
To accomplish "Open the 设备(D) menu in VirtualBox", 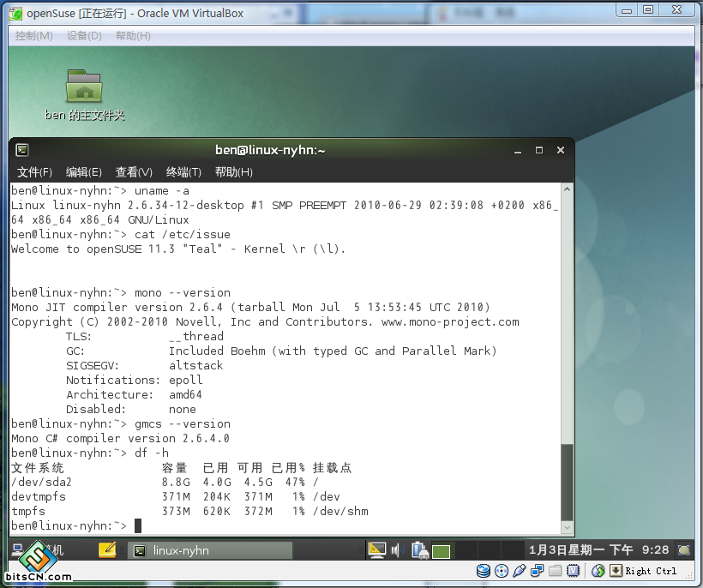I will pos(84,36).
